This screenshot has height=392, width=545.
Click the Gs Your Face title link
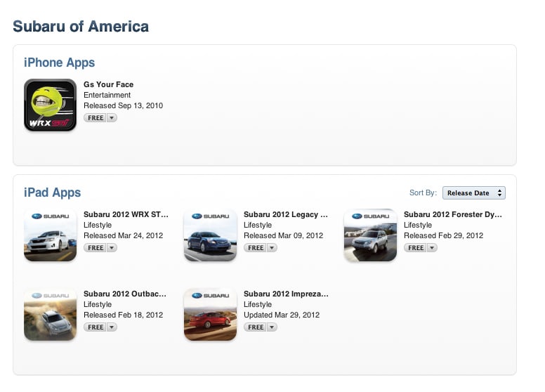[108, 84]
